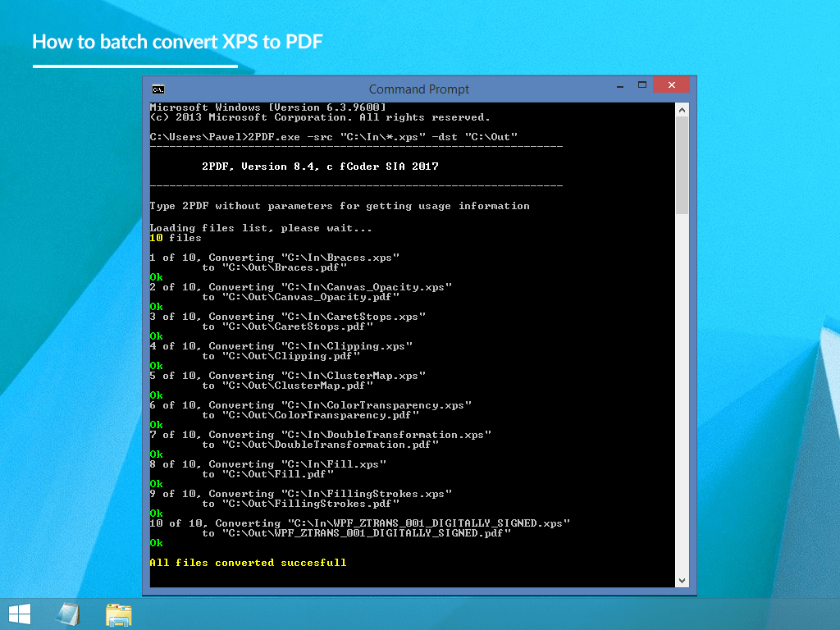
Task: Maximize the Command Prompt window
Action: point(641,85)
